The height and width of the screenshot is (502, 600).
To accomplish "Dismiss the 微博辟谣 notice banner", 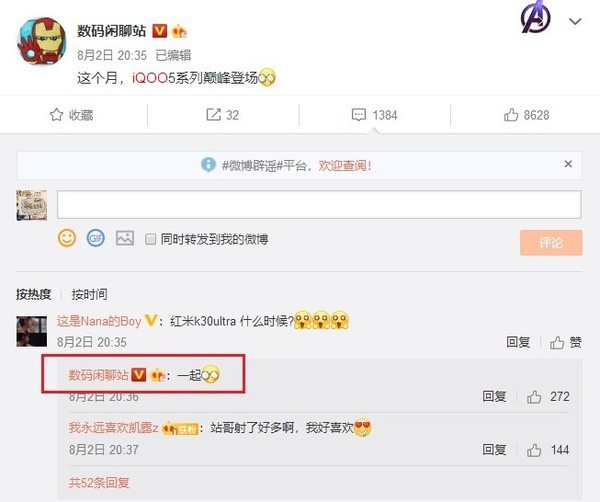I will [568, 164].
